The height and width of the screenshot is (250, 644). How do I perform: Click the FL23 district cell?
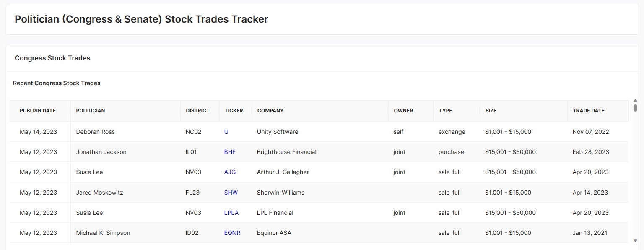click(x=200, y=193)
